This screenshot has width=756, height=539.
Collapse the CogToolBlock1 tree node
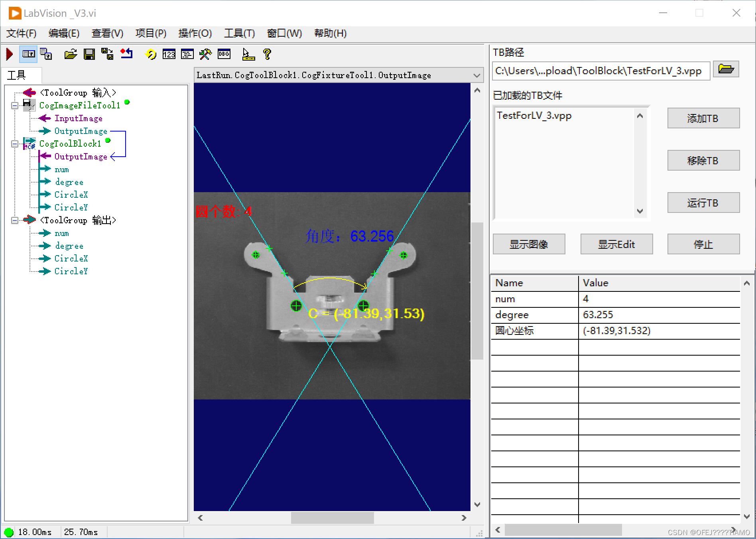(x=14, y=144)
